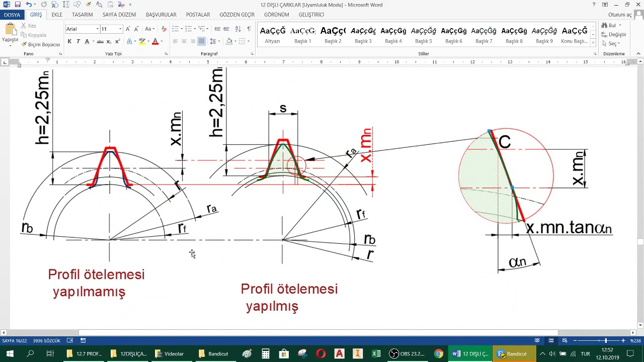The width and height of the screenshot is (644, 362).
Task: Apply the Konu Başlığı style
Action: pyautogui.click(x=574, y=35)
